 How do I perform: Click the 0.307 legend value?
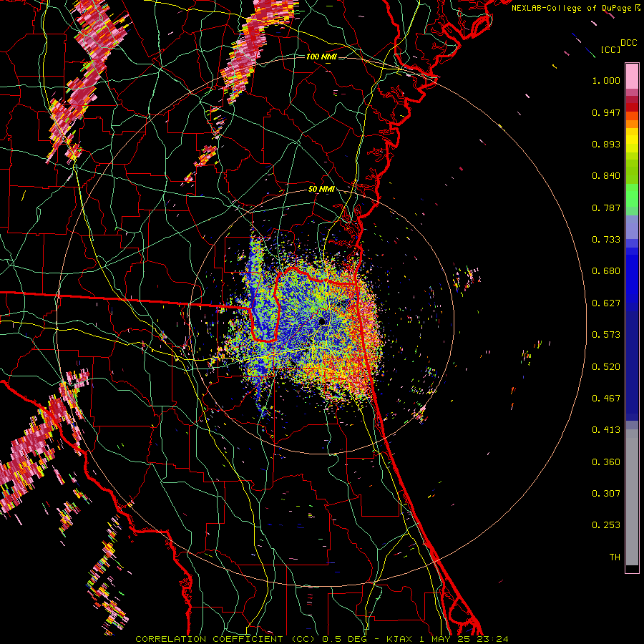click(x=606, y=494)
